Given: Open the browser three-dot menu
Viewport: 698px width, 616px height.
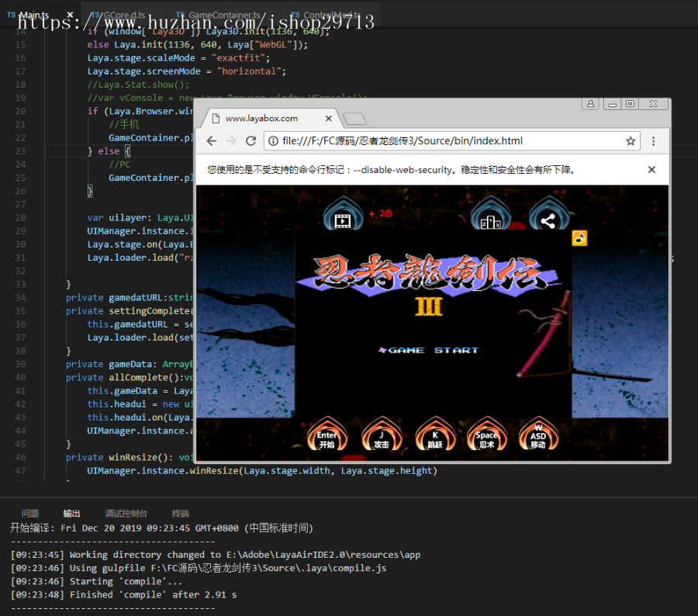Looking at the screenshot, I should 654,141.
